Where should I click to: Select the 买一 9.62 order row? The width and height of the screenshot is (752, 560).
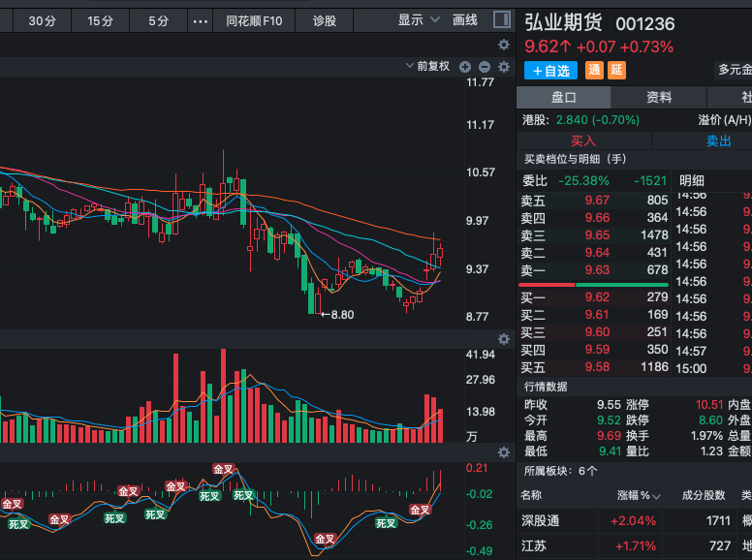coord(594,297)
